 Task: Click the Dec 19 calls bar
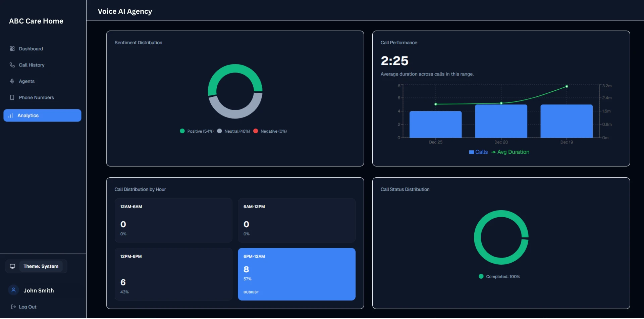point(567,121)
